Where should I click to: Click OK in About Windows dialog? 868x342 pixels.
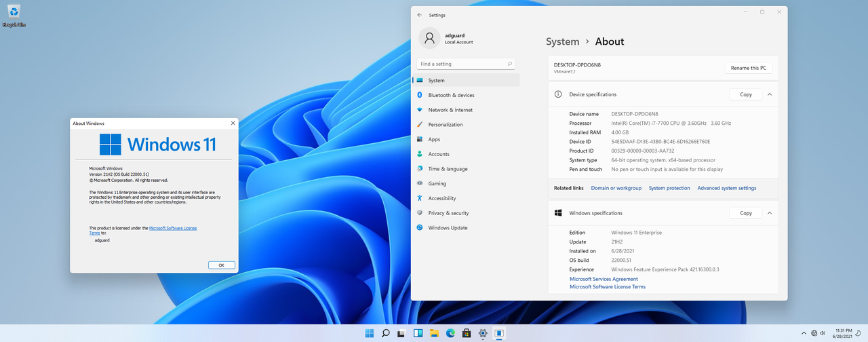[221, 265]
